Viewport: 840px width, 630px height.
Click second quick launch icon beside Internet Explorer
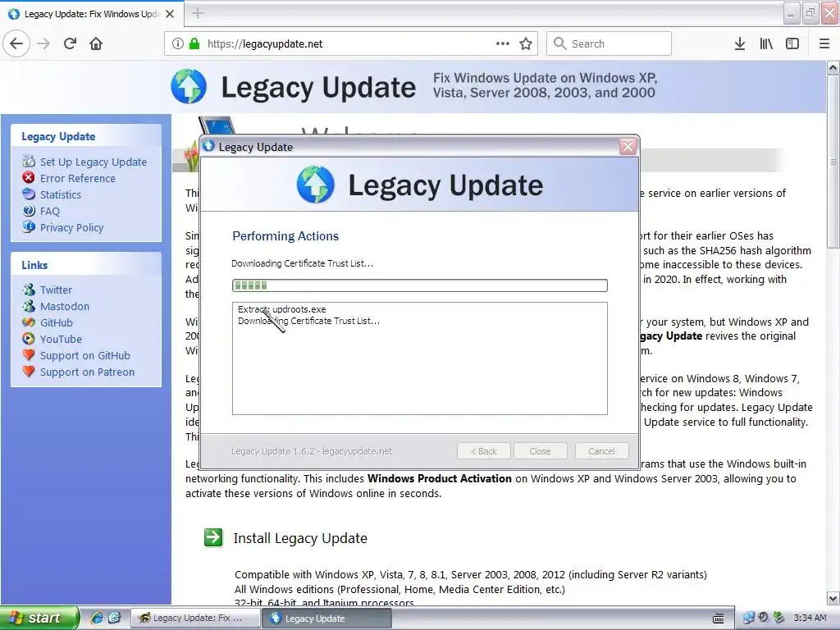pos(114,618)
